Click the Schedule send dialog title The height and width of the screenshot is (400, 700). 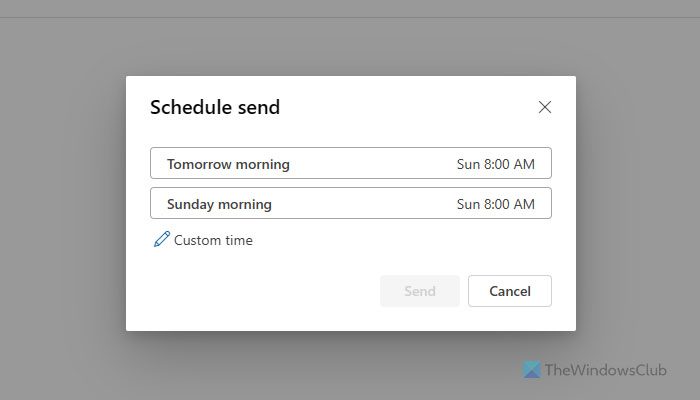(x=215, y=108)
